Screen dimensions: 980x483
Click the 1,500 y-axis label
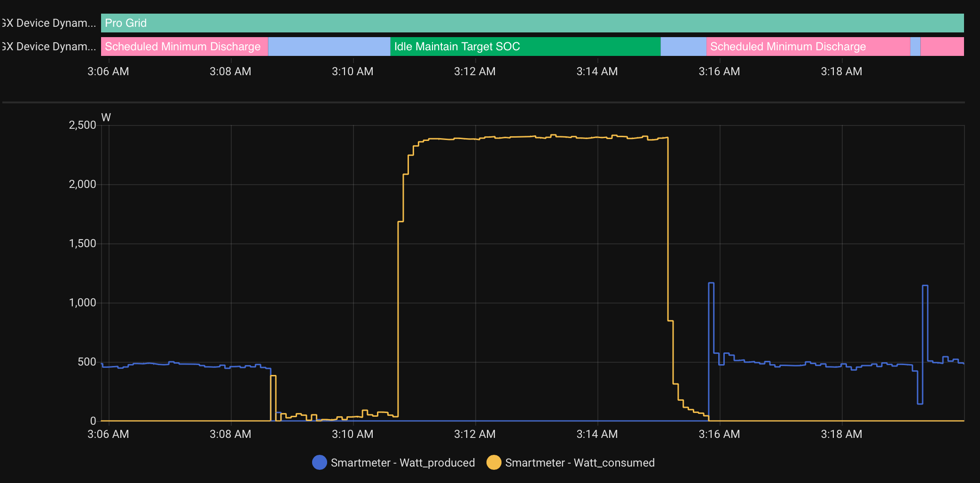pos(82,243)
